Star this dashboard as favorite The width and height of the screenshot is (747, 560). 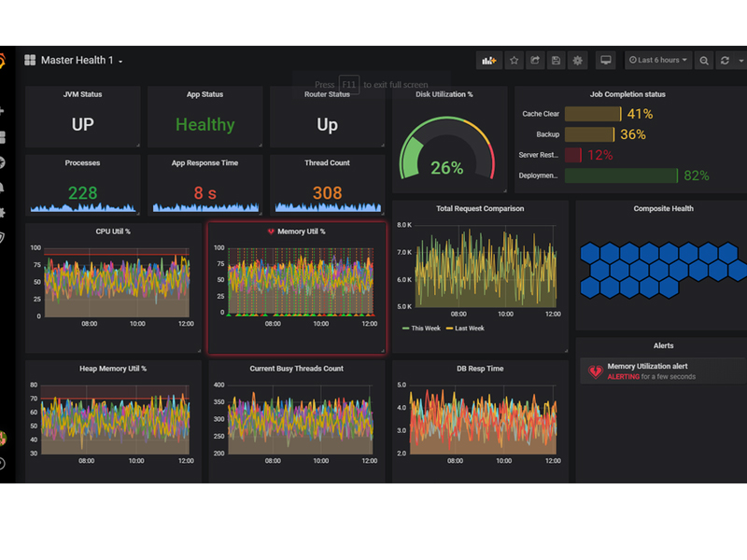click(x=514, y=61)
